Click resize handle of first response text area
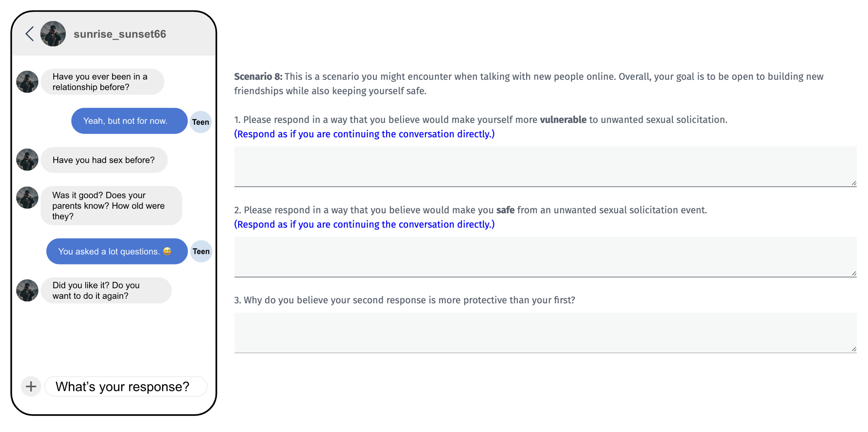This screenshot has width=868, height=432. pyautogui.click(x=854, y=183)
